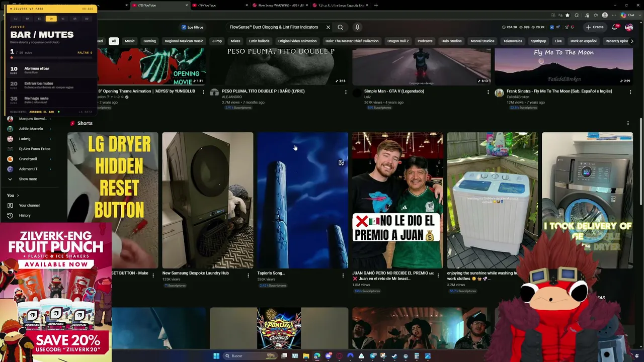The image size is (644, 362).
Task: Open YouTube notifications bell
Action: (x=614, y=27)
